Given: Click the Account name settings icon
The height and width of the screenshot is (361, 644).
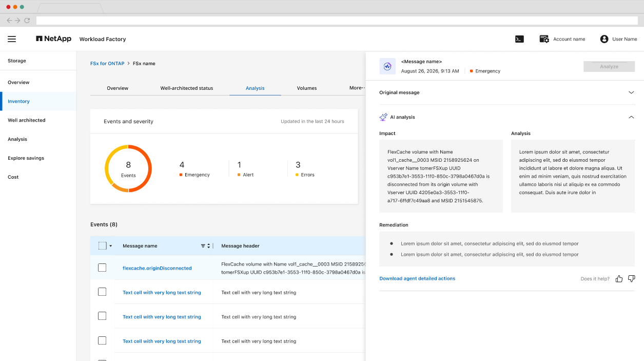Looking at the screenshot, I should coord(544,39).
